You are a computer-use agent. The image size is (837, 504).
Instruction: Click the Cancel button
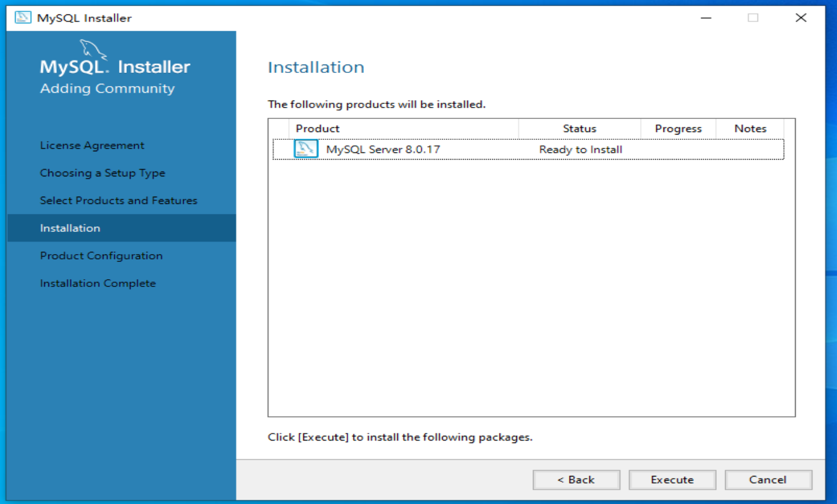[768, 479]
